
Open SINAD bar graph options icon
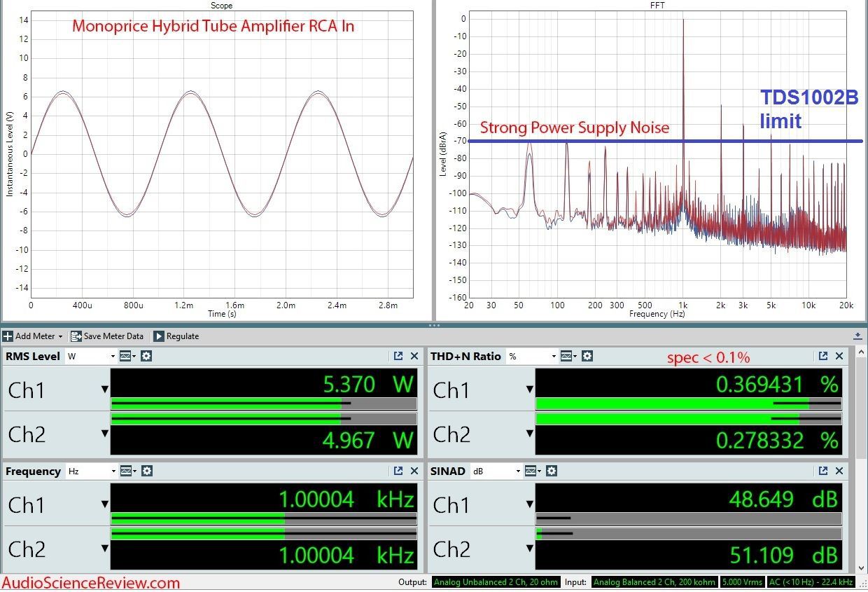(532, 471)
